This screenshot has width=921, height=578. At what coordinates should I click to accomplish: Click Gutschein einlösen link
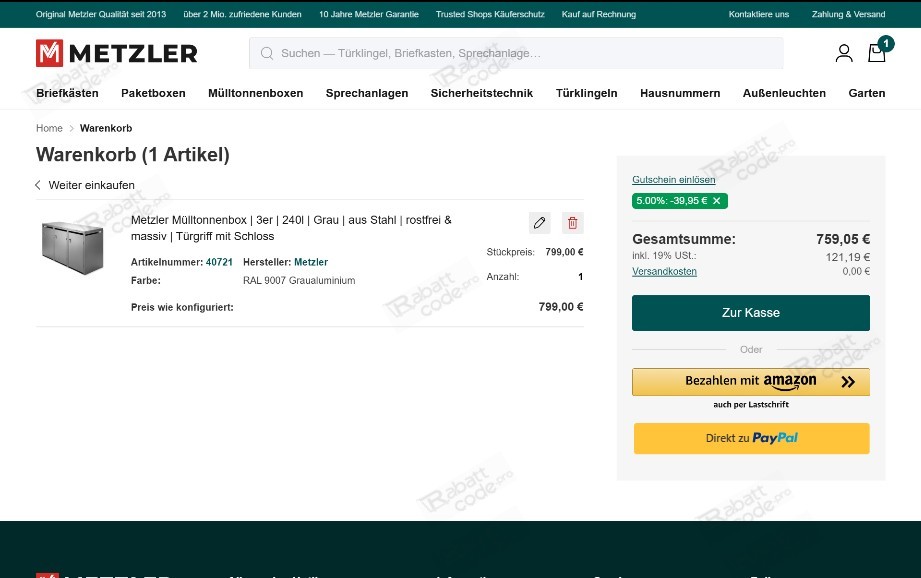pos(674,180)
